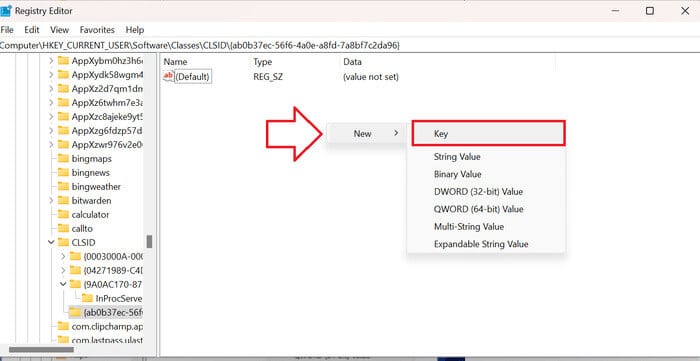Collapse the CLSID tree node
The width and height of the screenshot is (700, 361).
[x=50, y=242]
